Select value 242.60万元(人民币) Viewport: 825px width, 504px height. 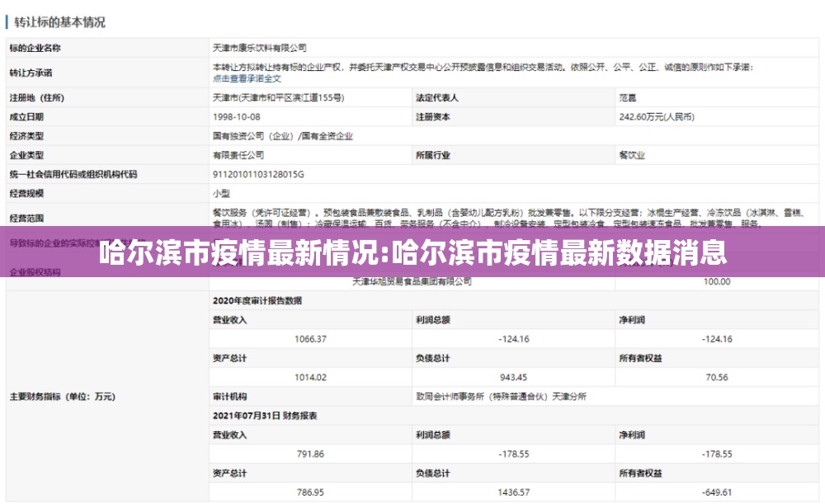pos(657,117)
